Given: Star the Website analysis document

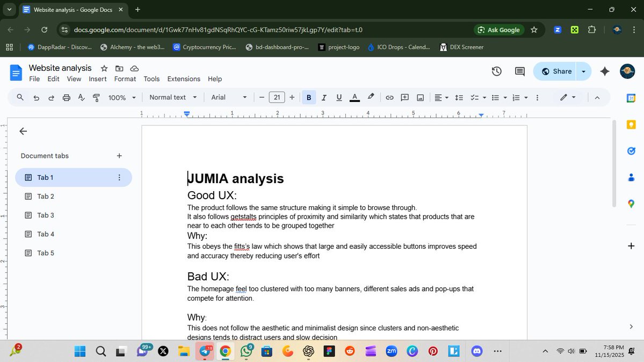Looking at the screenshot, I should pyautogui.click(x=104, y=68).
